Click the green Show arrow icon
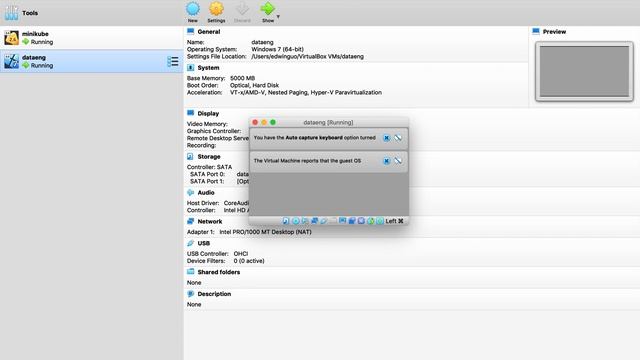The image size is (640, 360). [x=268, y=9]
